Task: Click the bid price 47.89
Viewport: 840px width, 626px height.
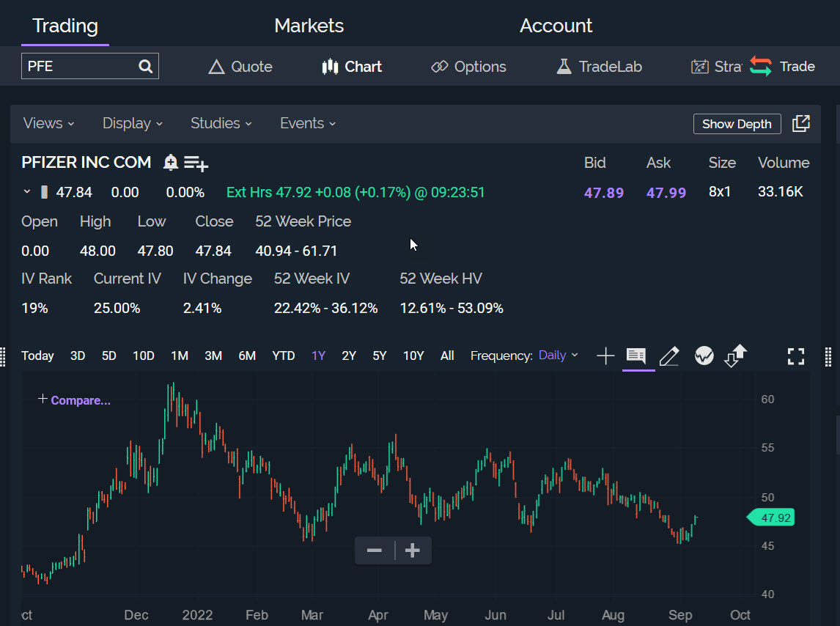Action: click(604, 192)
